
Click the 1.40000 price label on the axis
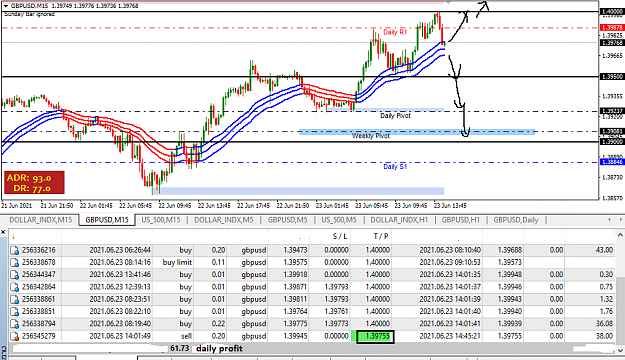point(612,12)
